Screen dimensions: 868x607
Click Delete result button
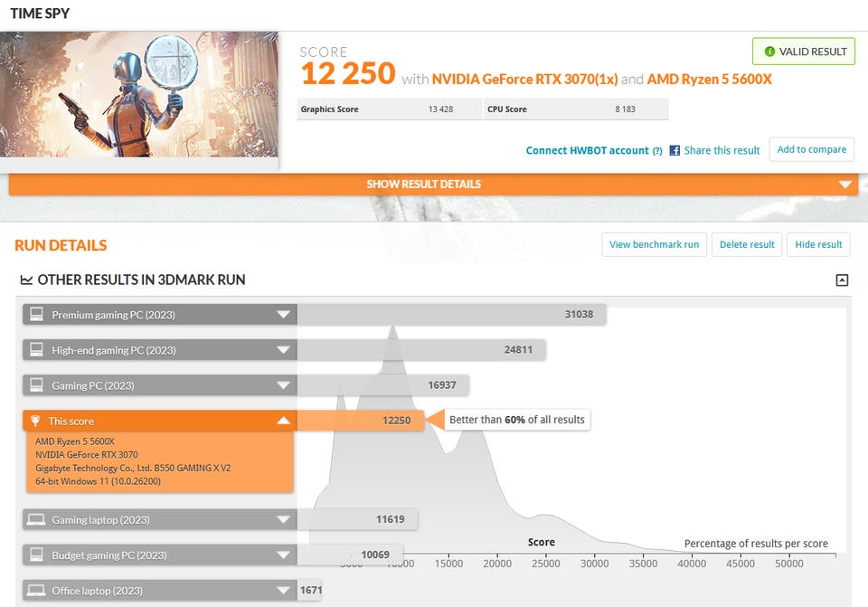pyautogui.click(x=747, y=245)
